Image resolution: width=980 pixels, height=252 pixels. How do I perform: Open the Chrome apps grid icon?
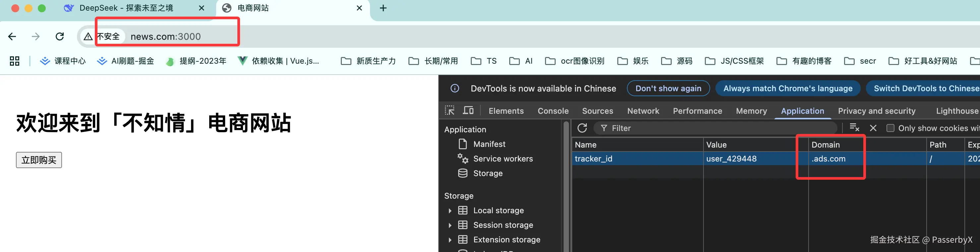(x=15, y=61)
